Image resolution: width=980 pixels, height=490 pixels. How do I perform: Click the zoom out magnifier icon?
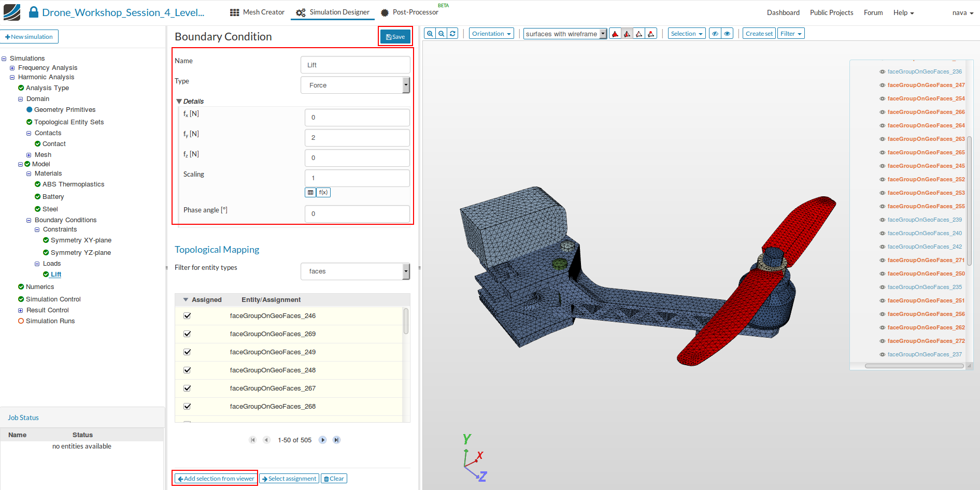441,34
